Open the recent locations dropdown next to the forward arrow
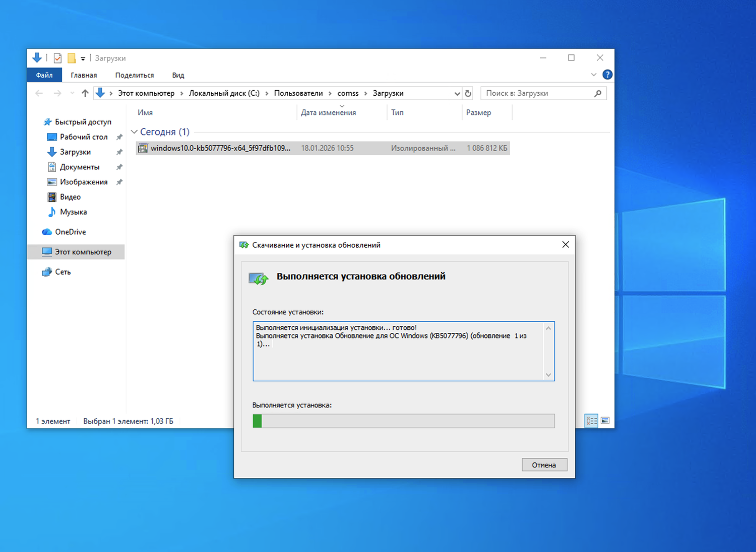This screenshot has width=756, height=552. [72, 93]
